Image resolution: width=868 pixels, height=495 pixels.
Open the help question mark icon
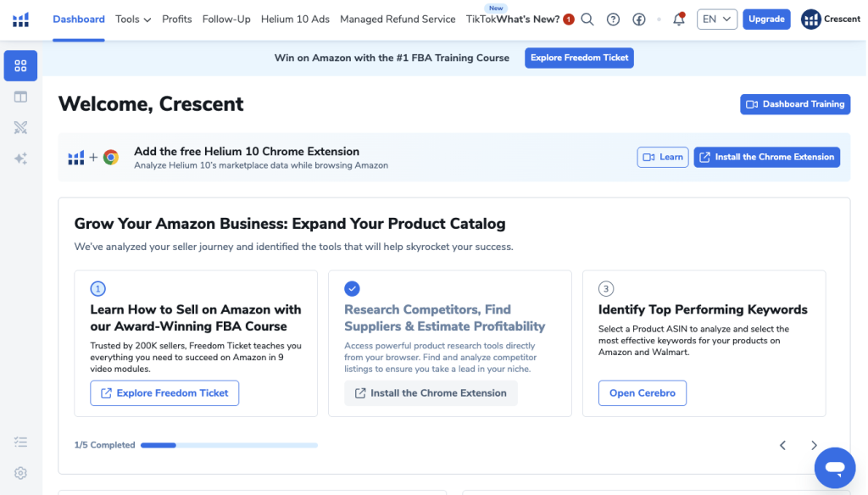pos(613,19)
